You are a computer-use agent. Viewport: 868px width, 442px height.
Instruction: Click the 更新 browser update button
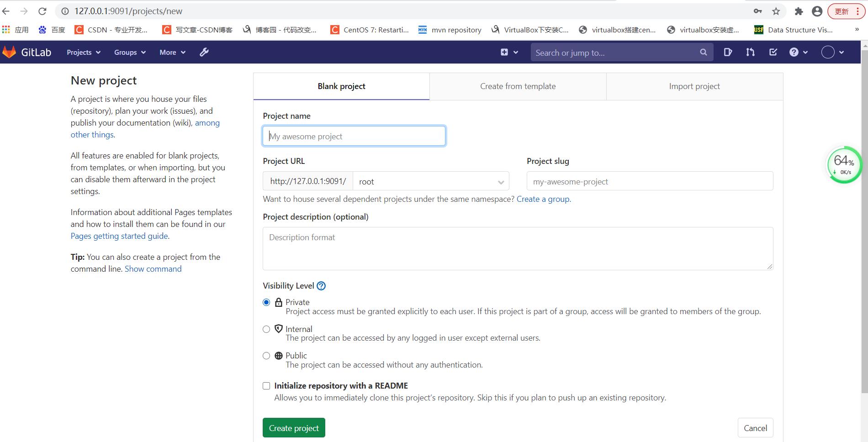coord(847,11)
